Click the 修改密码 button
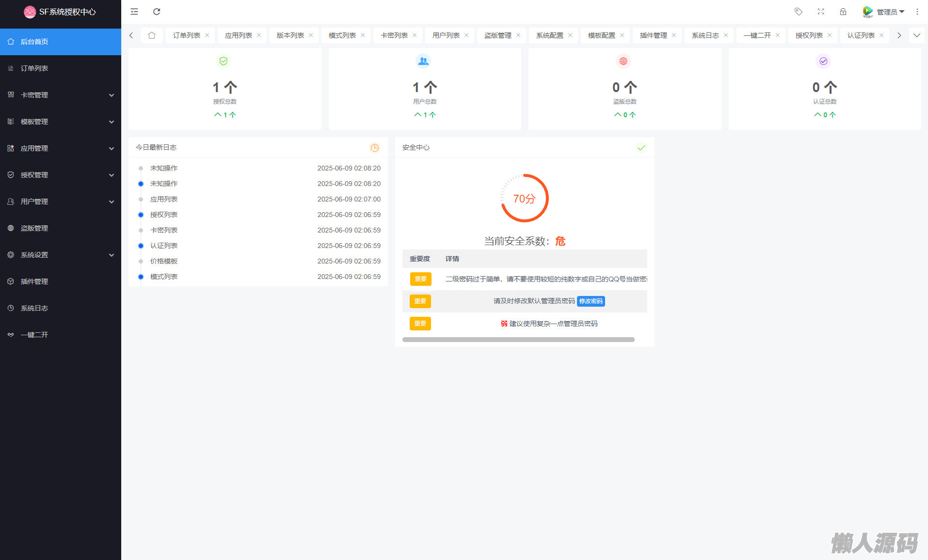This screenshot has width=928, height=560. click(591, 301)
